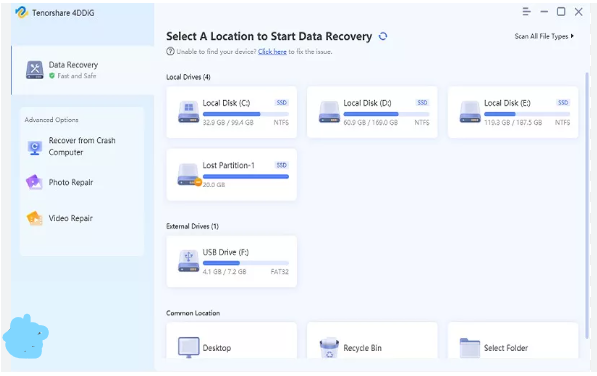The height and width of the screenshot is (376, 597).
Task: Click the Local Disk (C:) usage bar
Action: click(x=246, y=114)
